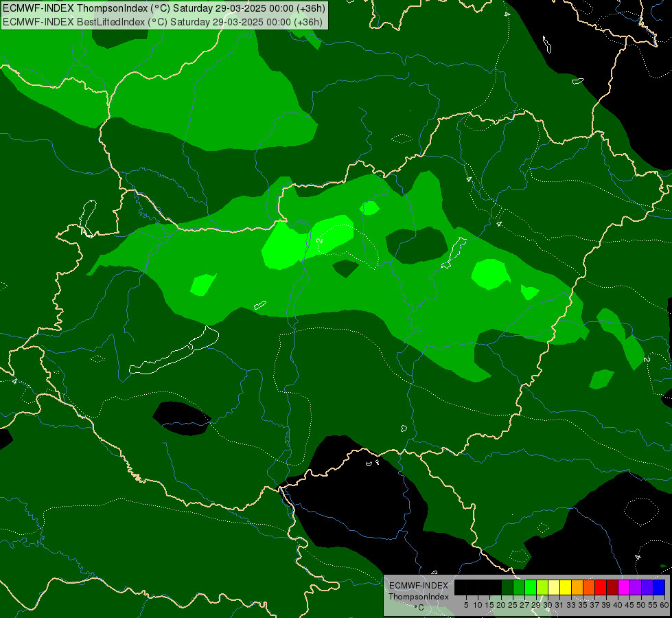Click the legend tick value 25
This screenshot has width=672, height=618.
point(513,605)
